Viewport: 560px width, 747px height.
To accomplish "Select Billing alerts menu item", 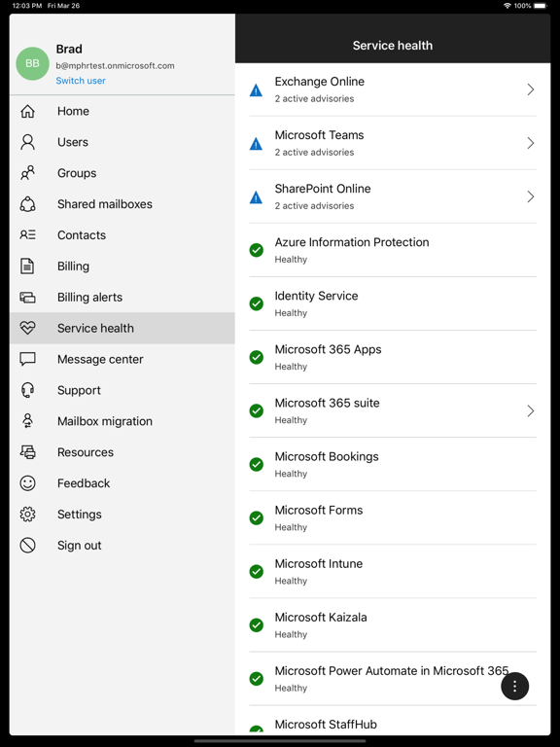I will [122, 298].
